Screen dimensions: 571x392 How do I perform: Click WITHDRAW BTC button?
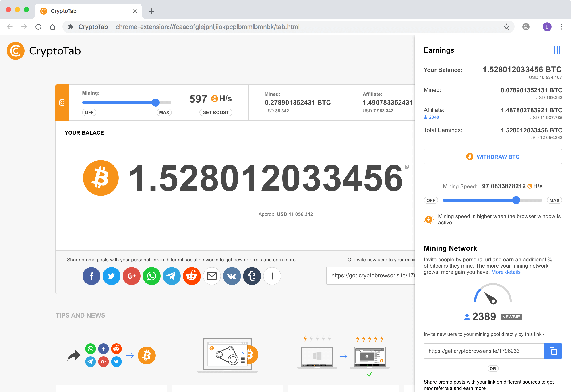493,157
